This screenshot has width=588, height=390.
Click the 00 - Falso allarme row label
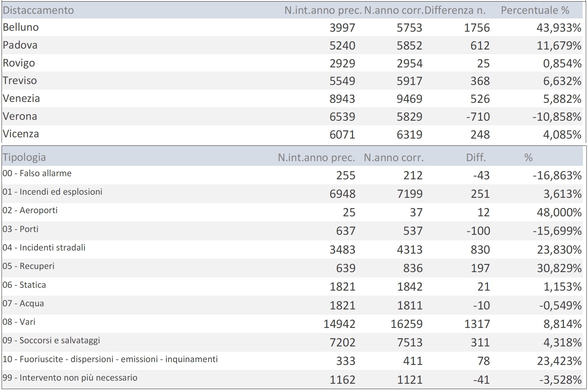[37, 173]
